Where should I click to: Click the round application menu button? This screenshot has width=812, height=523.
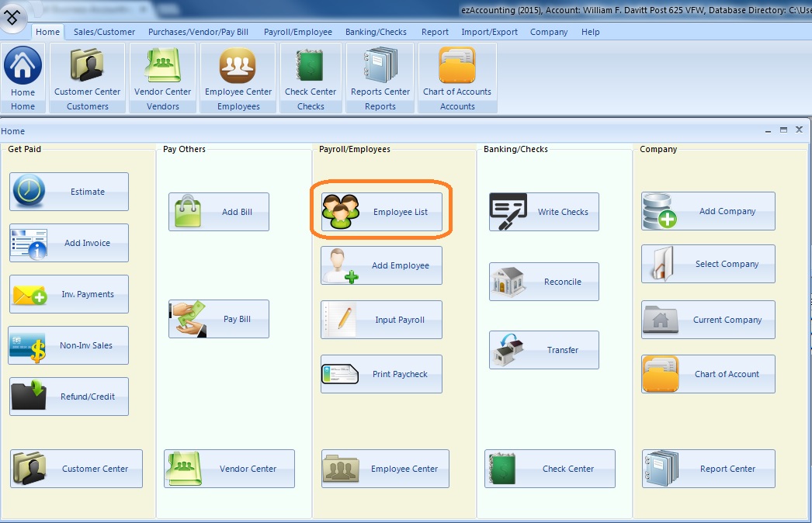15,16
